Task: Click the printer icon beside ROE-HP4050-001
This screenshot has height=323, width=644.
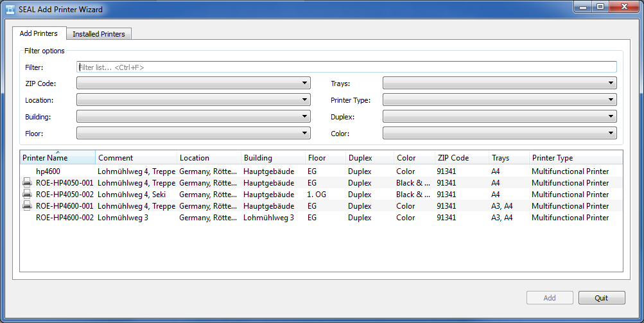Action: (27, 183)
